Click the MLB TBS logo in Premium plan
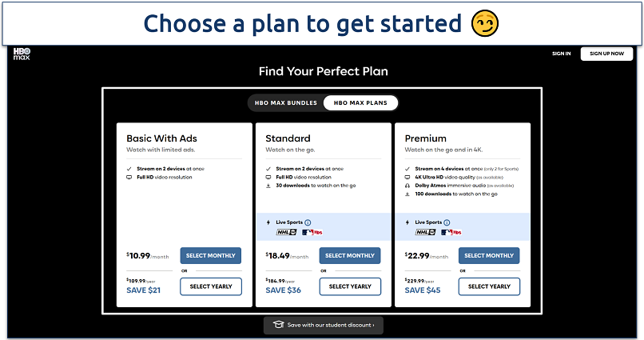Image resolution: width=644 pixels, height=340 pixels. tap(451, 232)
